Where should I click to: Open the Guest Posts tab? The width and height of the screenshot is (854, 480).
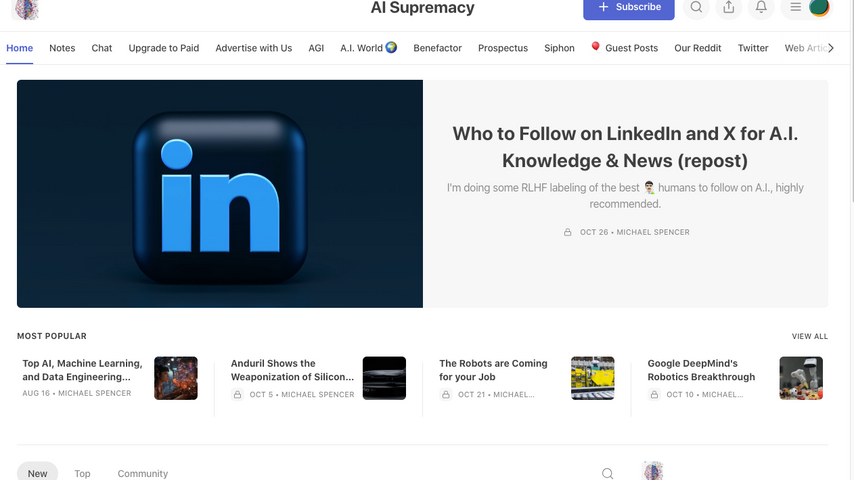pyautogui.click(x=625, y=48)
